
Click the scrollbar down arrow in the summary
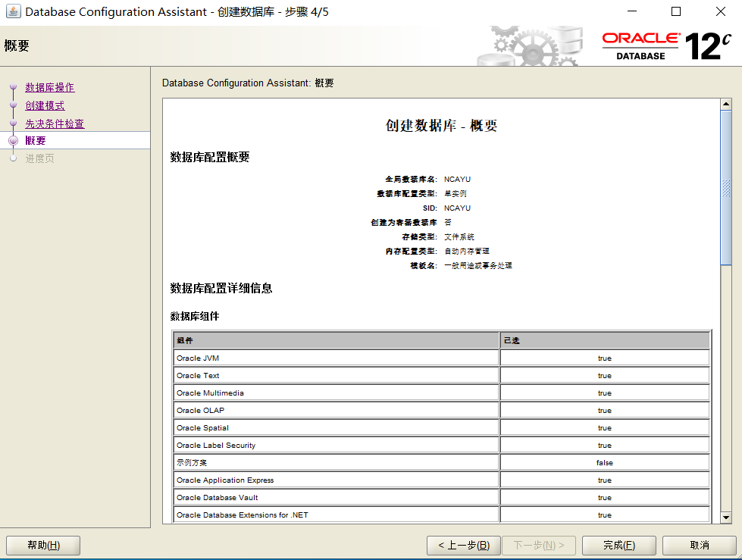[x=726, y=518]
